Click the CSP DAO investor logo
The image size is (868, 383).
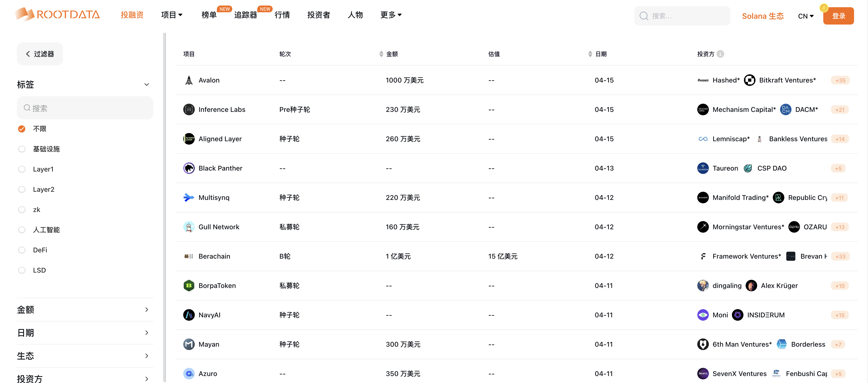pyautogui.click(x=748, y=168)
